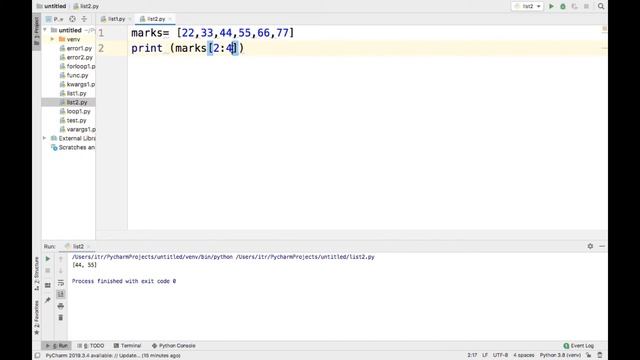Click the list2.py breadcrumb in navigation bar

[x=86, y=6]
